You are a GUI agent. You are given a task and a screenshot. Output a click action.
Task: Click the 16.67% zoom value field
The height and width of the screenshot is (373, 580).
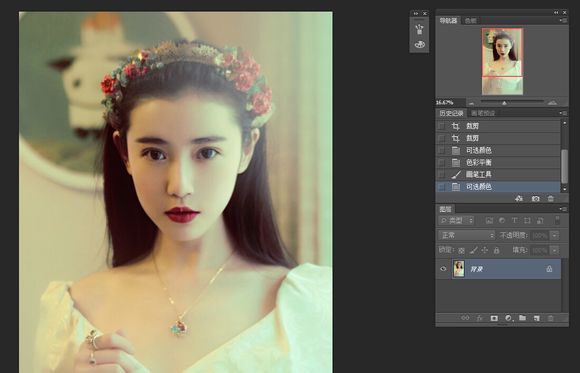(450, 103)
